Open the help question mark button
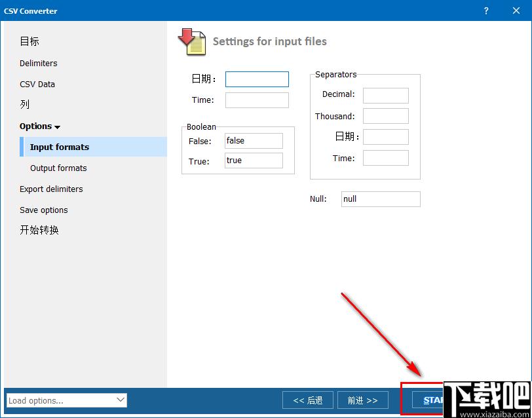The width and height of the screenshot is (532, 418). click(486, 10)
